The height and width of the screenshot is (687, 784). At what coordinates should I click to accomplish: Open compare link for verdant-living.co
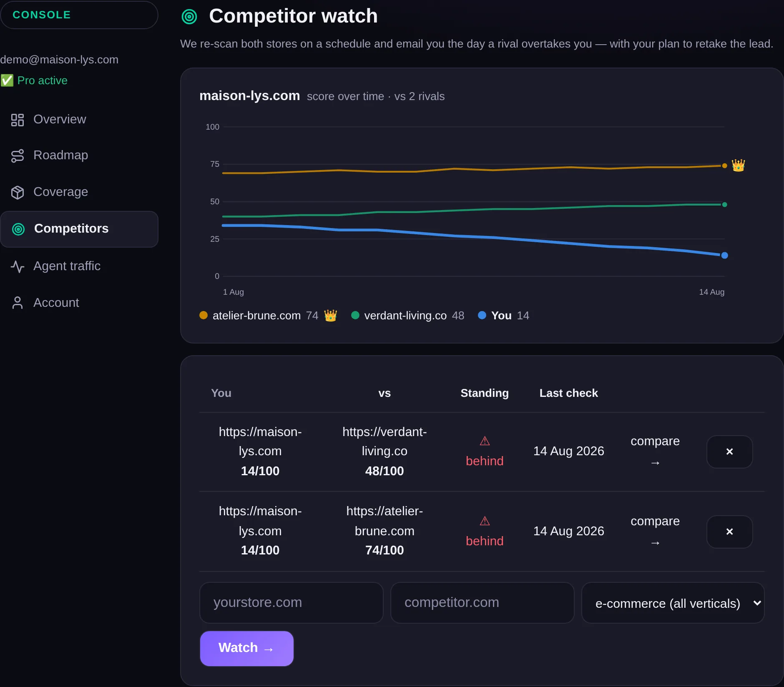pos(655,452)
